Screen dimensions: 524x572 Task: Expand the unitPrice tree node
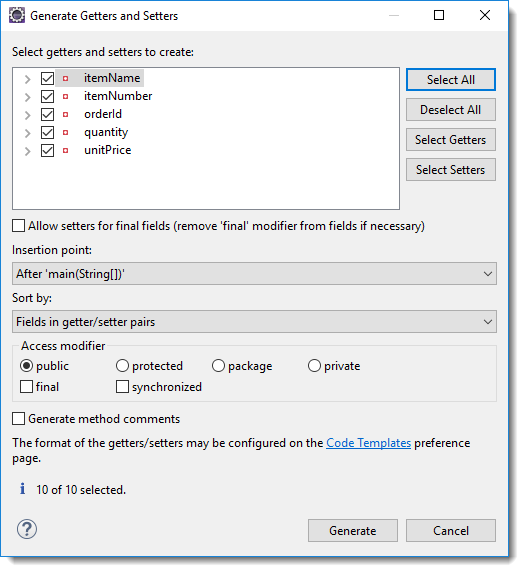click(x=28, y=151)
